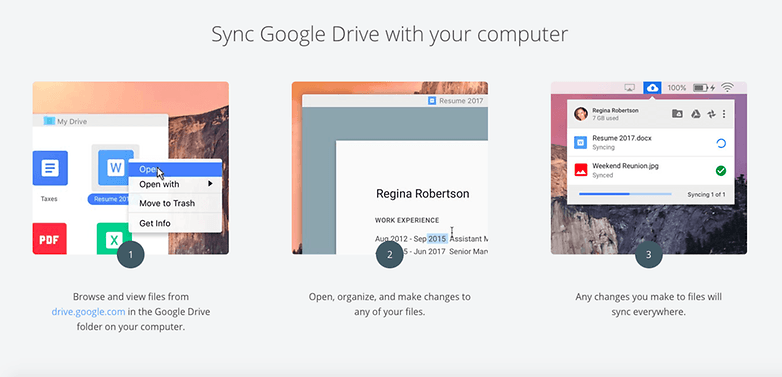Click the WORK EXPERIENCE heading
The image size is (782, 377).
(407, 220)
